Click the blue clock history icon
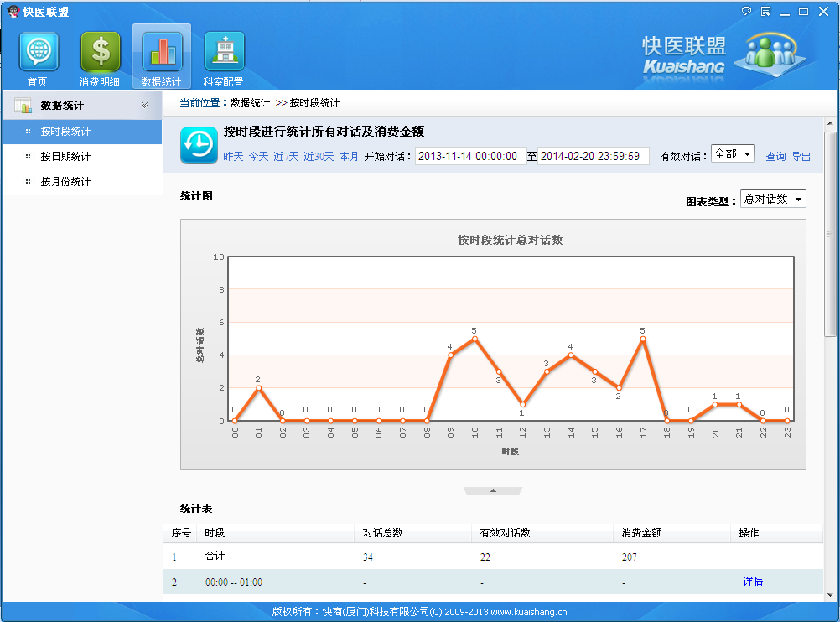The image size is (840, 622). (x=199, y=145)
